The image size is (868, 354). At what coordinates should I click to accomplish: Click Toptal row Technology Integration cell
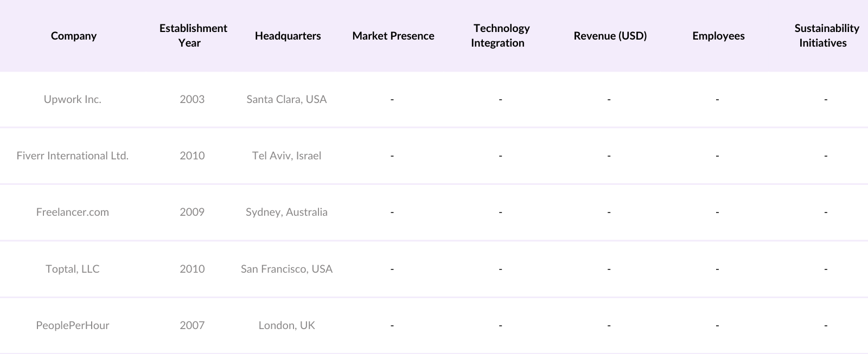[500, 269]
